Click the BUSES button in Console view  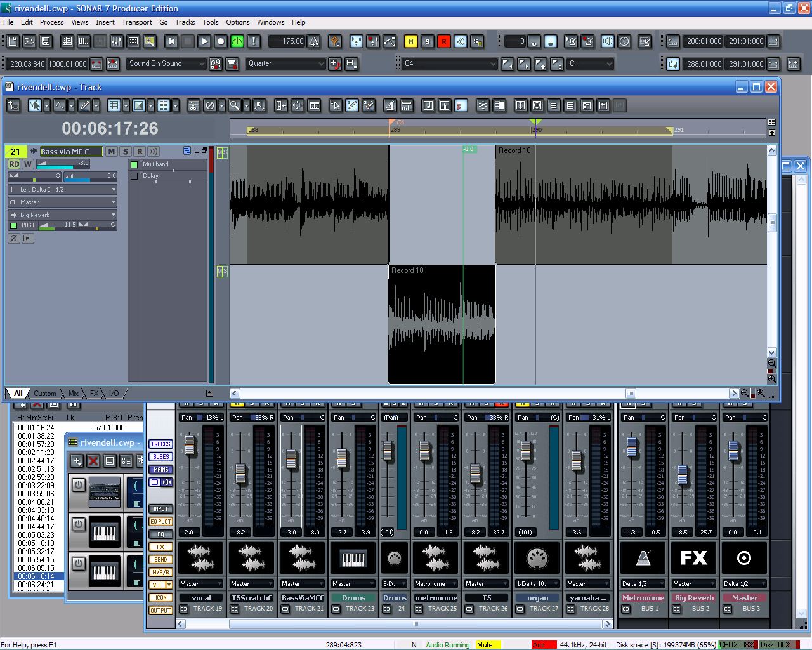[x=160, y=457]
